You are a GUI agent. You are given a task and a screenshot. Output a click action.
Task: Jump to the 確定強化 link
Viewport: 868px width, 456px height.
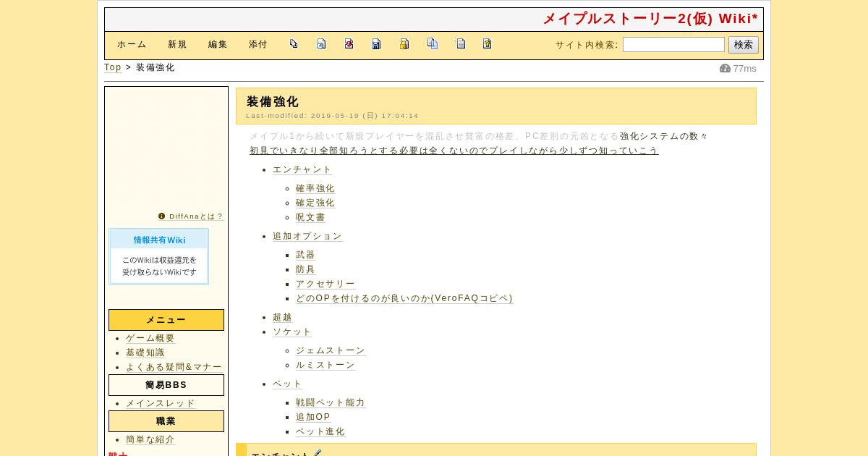315,203
